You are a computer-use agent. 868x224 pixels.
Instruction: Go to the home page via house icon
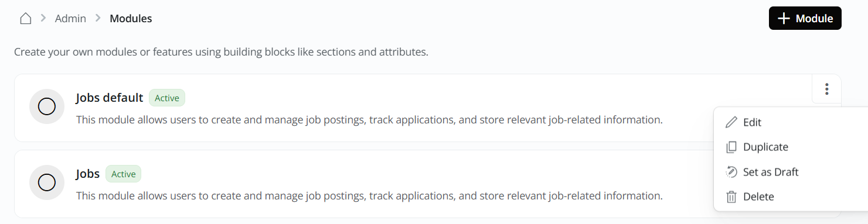click(25, 19)
